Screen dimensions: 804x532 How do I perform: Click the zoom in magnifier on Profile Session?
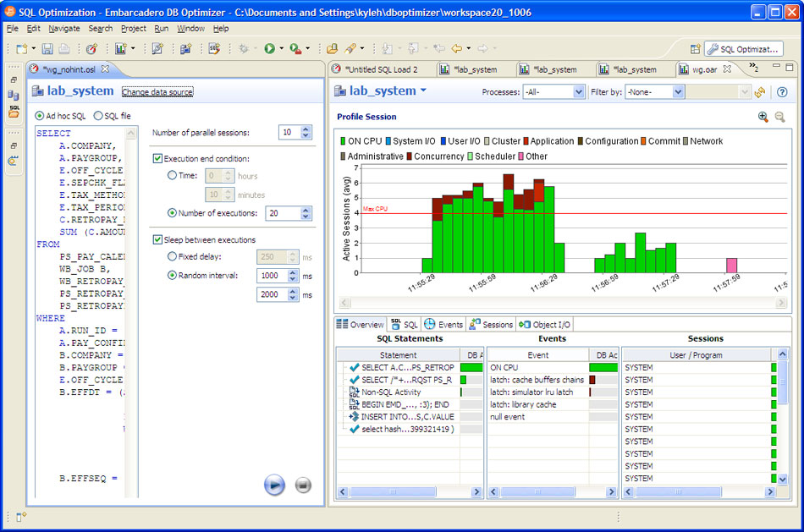click(763, 117)
